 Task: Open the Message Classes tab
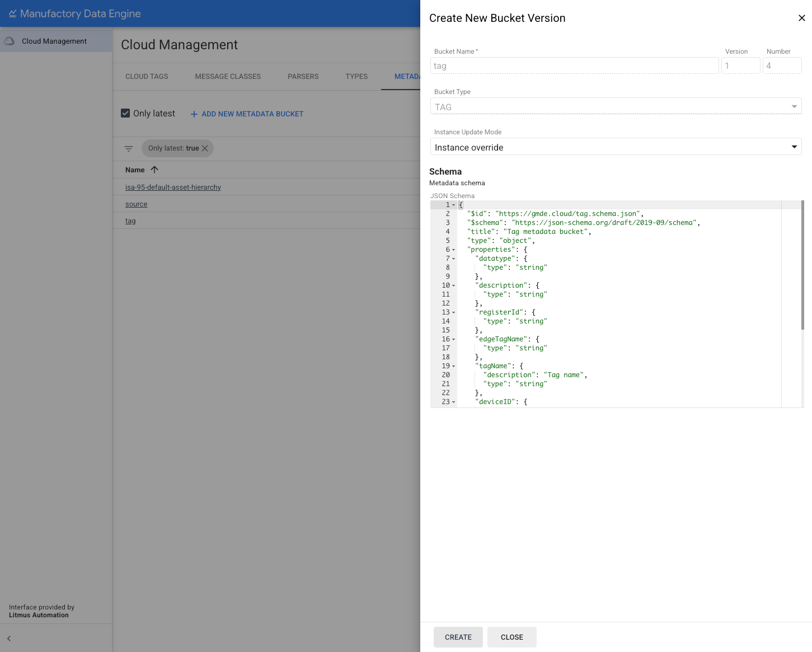point(228,77)
